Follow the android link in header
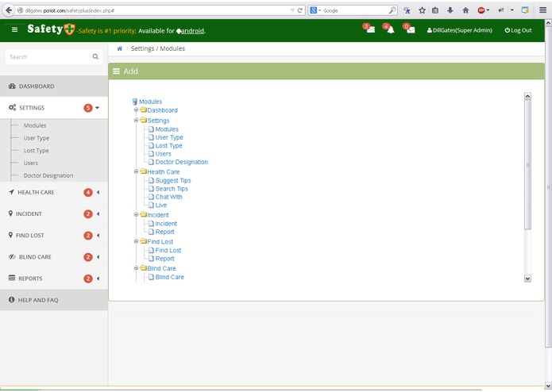 (x=192, y=31)
